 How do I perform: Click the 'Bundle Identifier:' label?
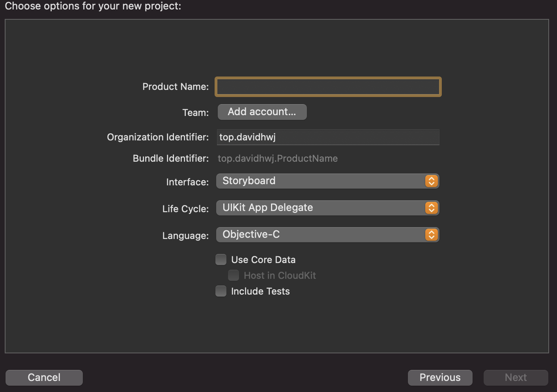(x=171, y=159)
